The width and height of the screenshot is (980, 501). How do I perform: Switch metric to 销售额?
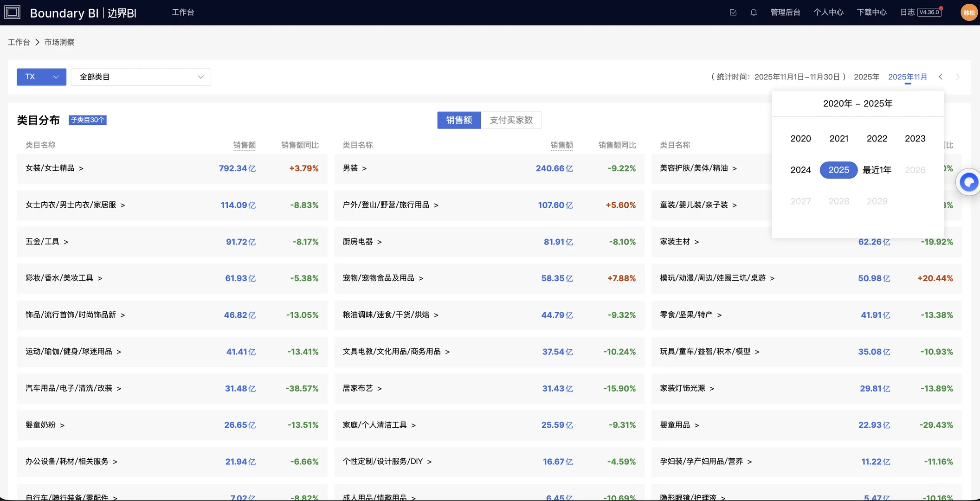point(458,120)
